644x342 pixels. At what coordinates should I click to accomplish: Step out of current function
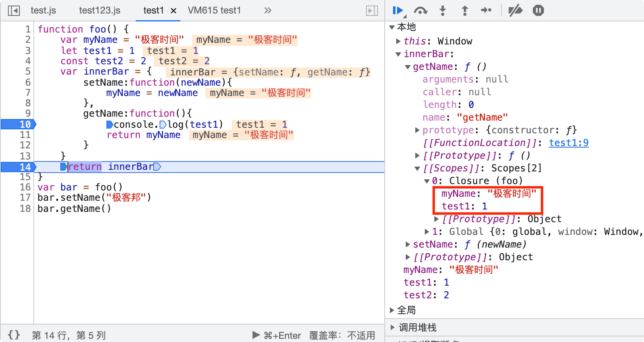[x=465, y=11]
